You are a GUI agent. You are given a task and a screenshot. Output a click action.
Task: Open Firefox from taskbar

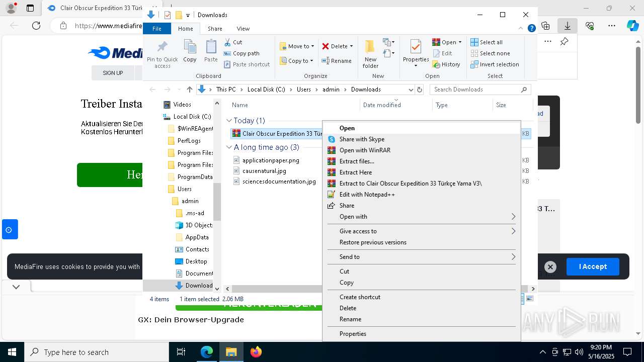(x=256, y=352)
